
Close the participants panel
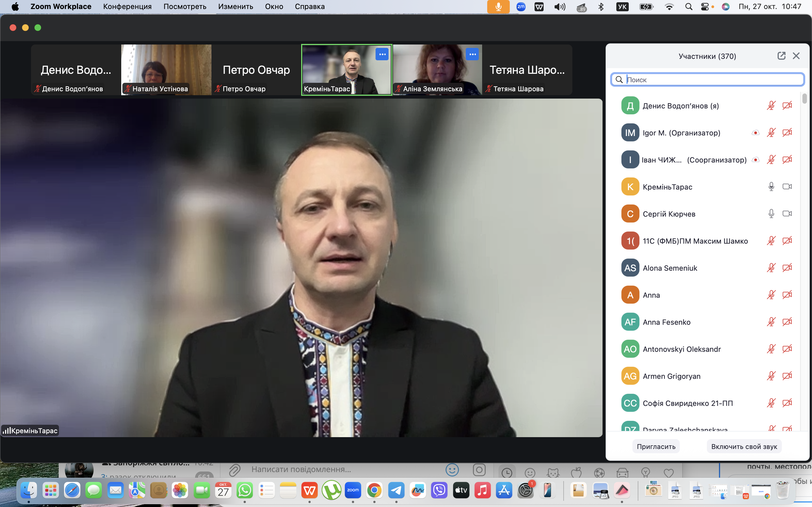796,56
